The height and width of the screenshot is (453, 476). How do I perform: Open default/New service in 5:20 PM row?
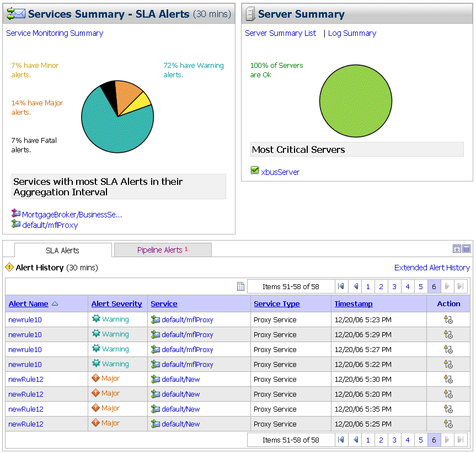coord(180,394)
